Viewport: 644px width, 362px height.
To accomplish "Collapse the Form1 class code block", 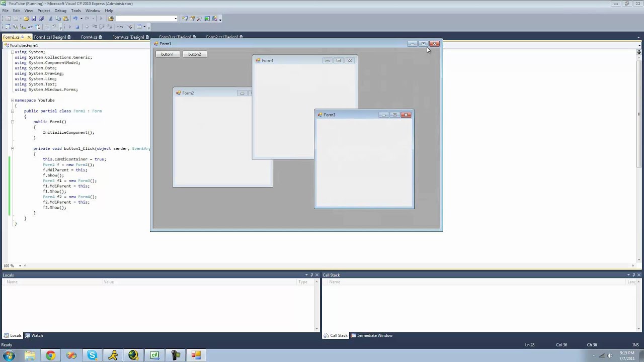I will (13, 111).
